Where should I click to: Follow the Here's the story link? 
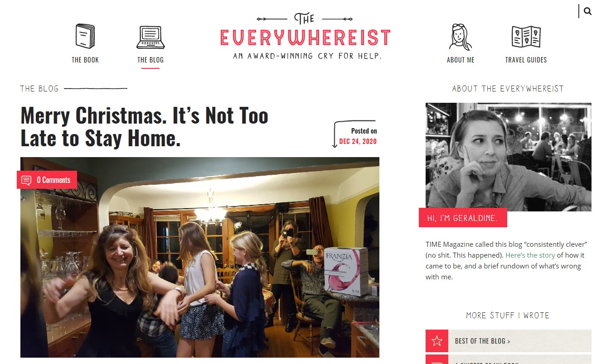530,255
